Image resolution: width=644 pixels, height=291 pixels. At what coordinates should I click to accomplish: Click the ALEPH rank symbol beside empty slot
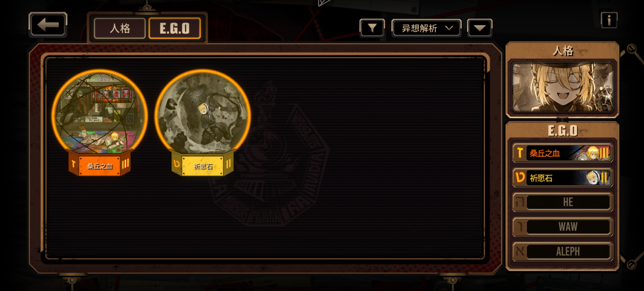[x=520, y=251]
